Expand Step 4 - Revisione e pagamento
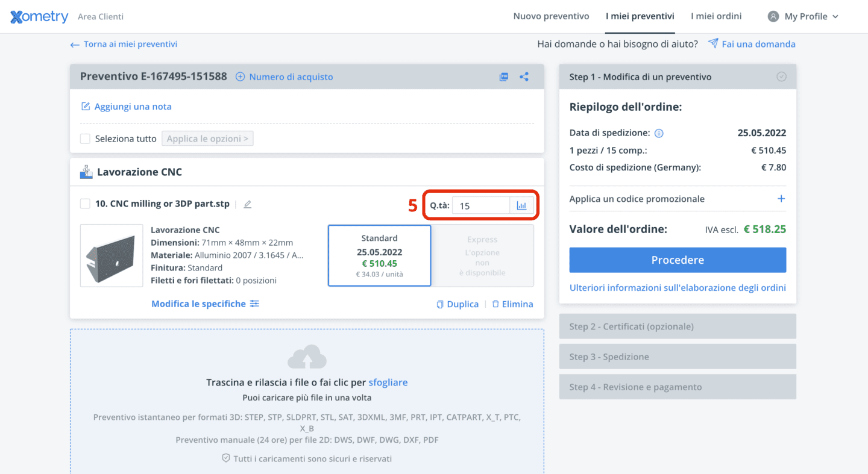The height and width of the screenshot is (474, 868). (x=678, y=387)
